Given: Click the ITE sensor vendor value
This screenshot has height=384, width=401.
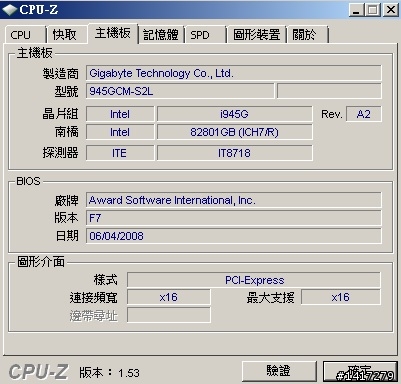Looking at the screenshot, I should tap(120, 153).
